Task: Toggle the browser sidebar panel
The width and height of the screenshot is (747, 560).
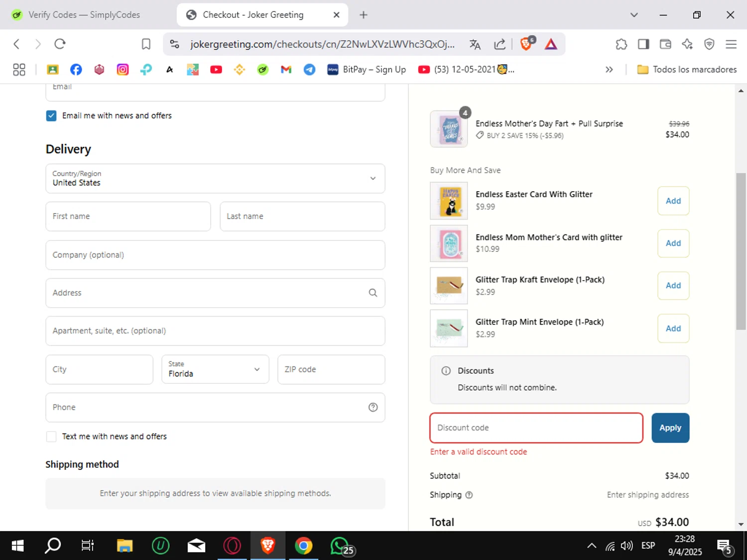Action: click(x=643, y=44)
